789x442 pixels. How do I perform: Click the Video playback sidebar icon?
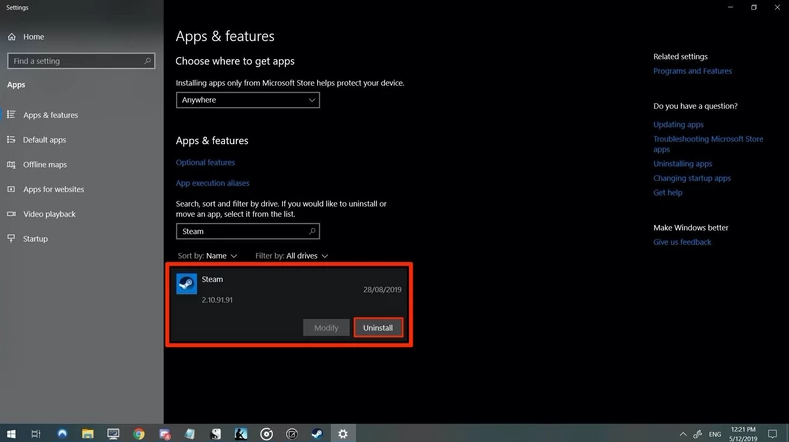coord(11,213)
